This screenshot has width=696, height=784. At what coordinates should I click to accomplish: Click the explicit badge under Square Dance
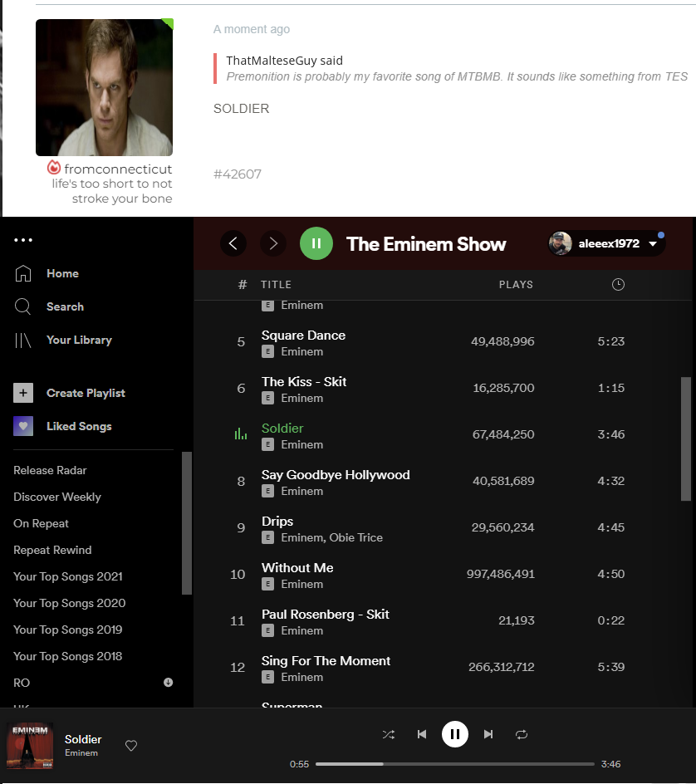point(268,351)
